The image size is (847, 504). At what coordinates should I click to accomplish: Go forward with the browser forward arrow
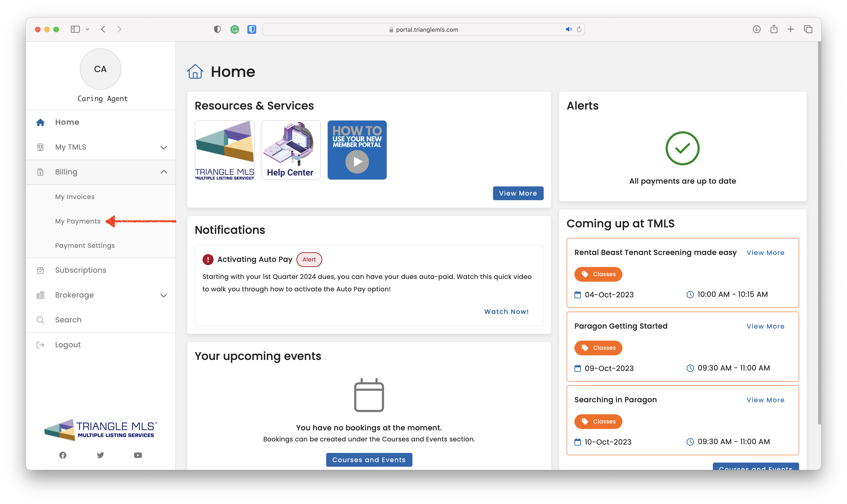(x=119, y=29)
